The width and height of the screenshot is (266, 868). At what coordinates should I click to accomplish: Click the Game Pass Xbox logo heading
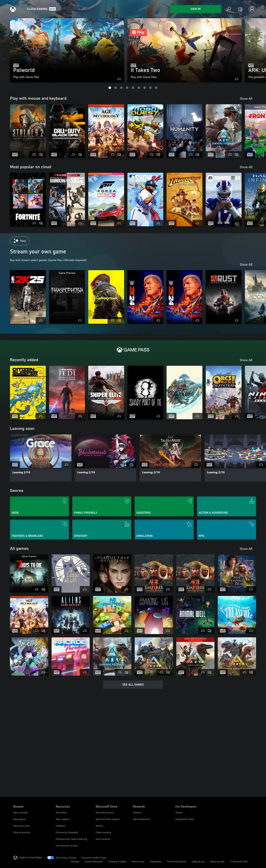point(133,350)
